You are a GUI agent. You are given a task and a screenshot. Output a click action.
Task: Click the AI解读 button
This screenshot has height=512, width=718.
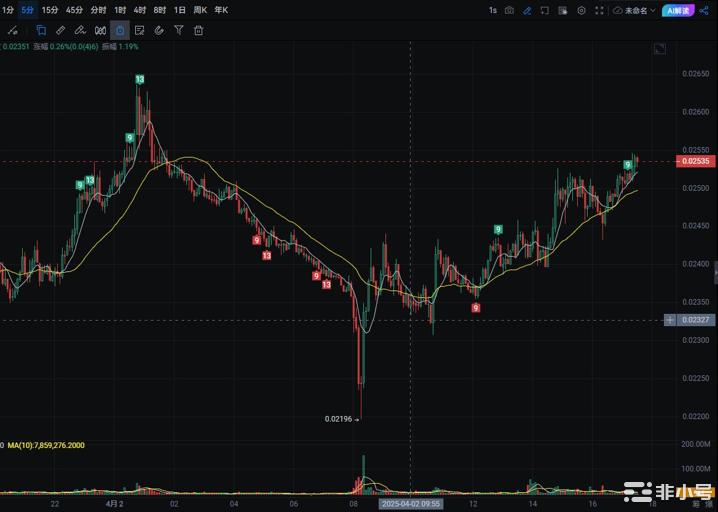677,10
